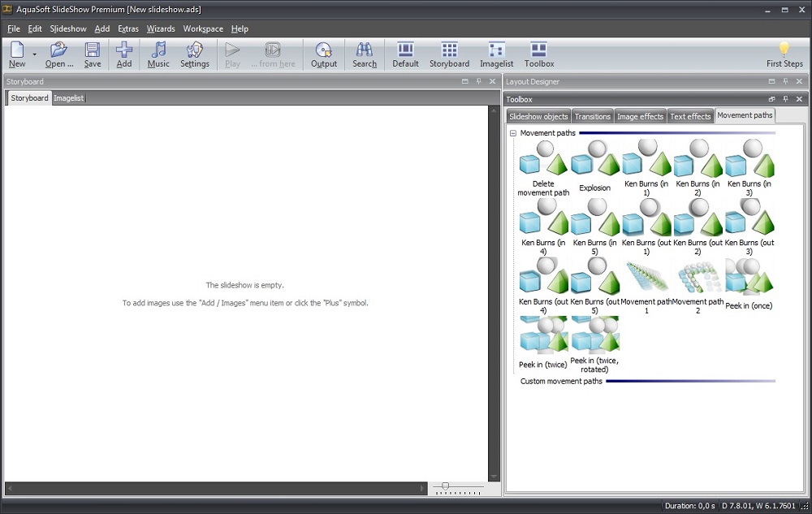
Task: Select the Explosion movement path
Action: click(594, 166)
